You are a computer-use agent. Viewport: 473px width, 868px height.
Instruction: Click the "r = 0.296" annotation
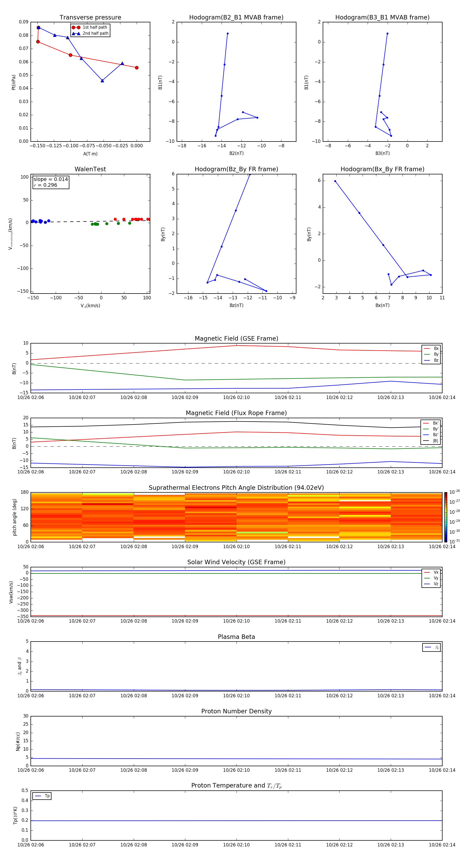45,185
